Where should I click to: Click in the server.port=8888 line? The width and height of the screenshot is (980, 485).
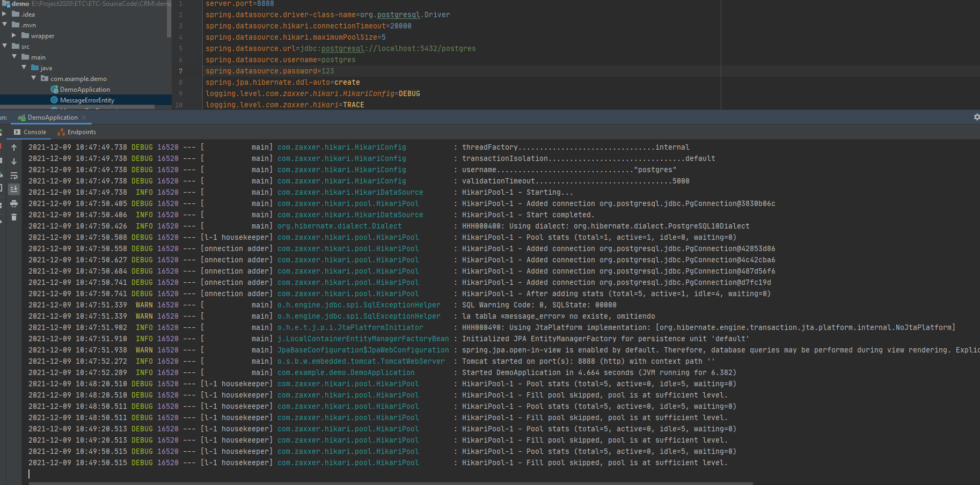point(239,4)
